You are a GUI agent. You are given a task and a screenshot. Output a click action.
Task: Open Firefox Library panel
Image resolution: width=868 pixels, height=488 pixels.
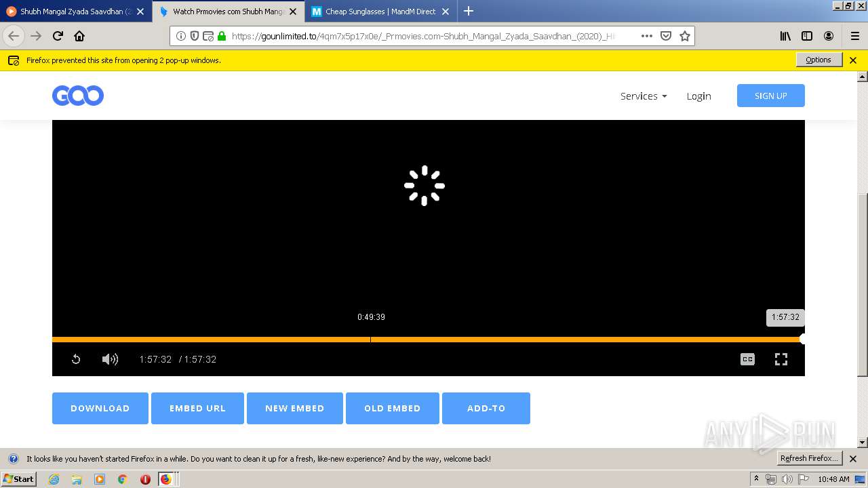(x=785, y=36)
